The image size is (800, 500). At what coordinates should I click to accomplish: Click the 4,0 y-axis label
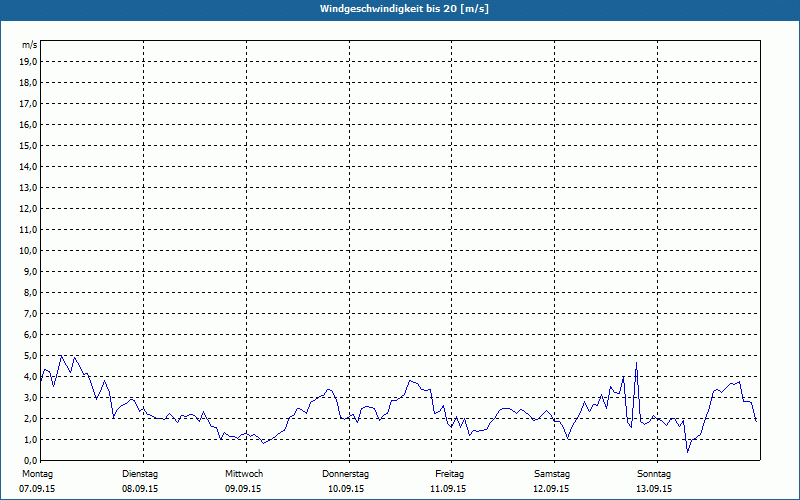[x=31, y=377]
